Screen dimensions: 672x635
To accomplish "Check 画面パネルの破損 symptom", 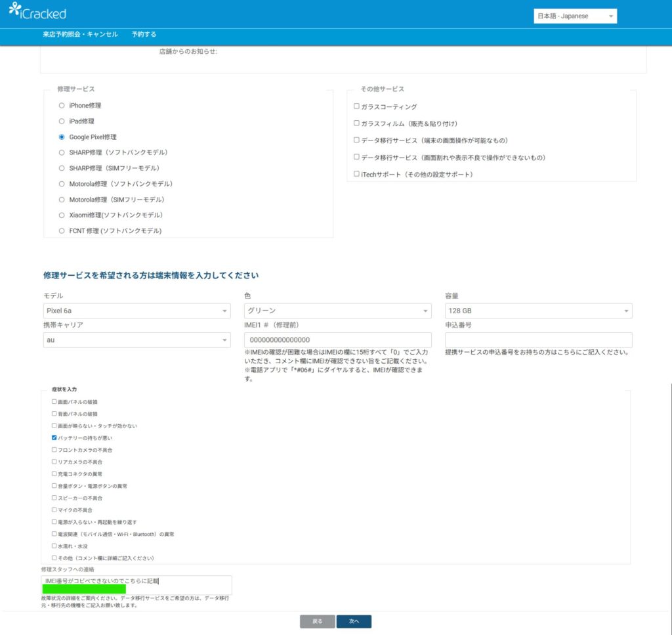I will [x=54, y=402].
